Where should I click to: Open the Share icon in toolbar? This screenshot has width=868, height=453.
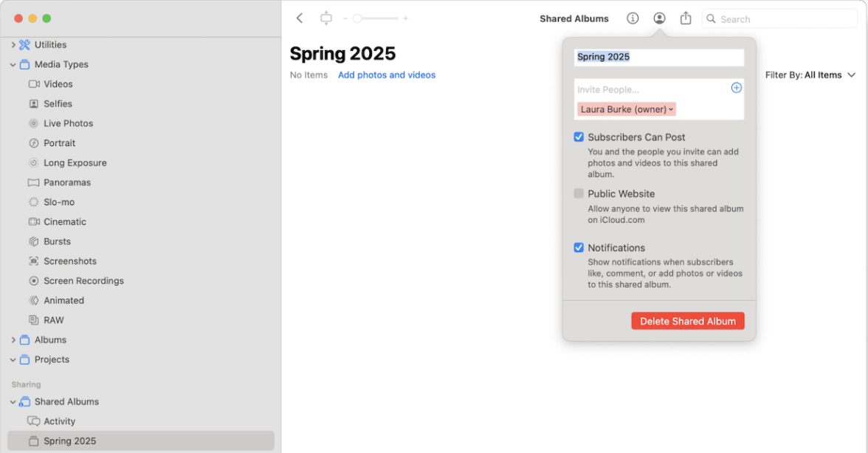[686, 18]
